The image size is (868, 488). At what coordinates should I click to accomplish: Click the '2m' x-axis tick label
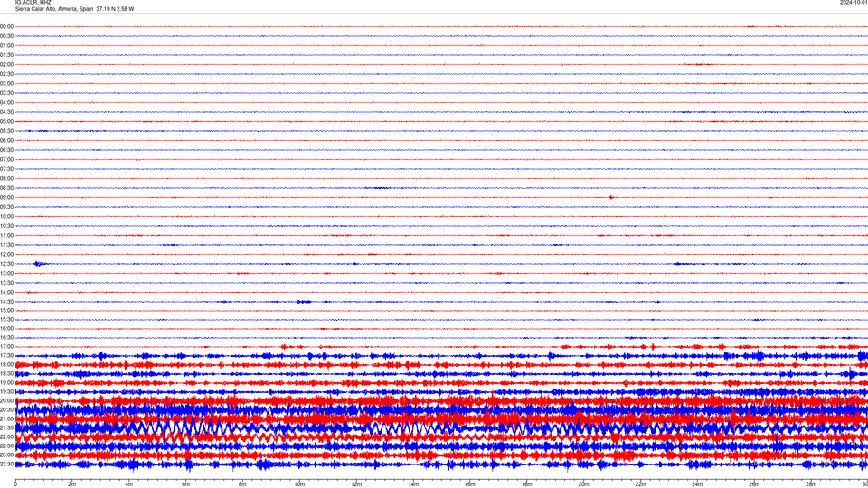click(x=72, y=484)
